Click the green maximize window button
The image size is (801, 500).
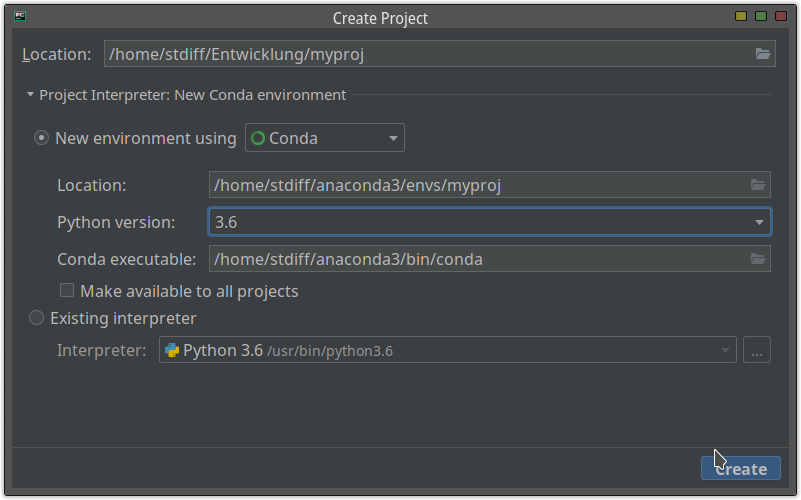(x=761, y=16)
